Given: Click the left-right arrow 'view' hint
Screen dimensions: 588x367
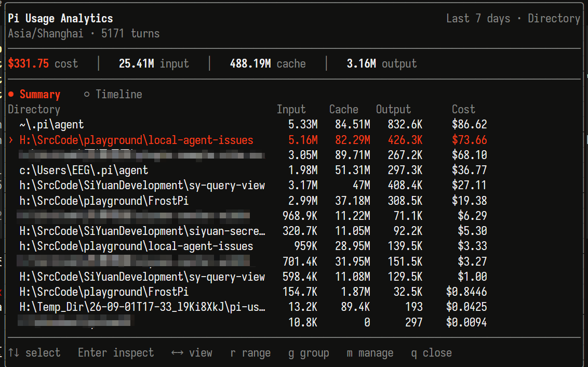Looking at the screenshot, I should 192,353.
